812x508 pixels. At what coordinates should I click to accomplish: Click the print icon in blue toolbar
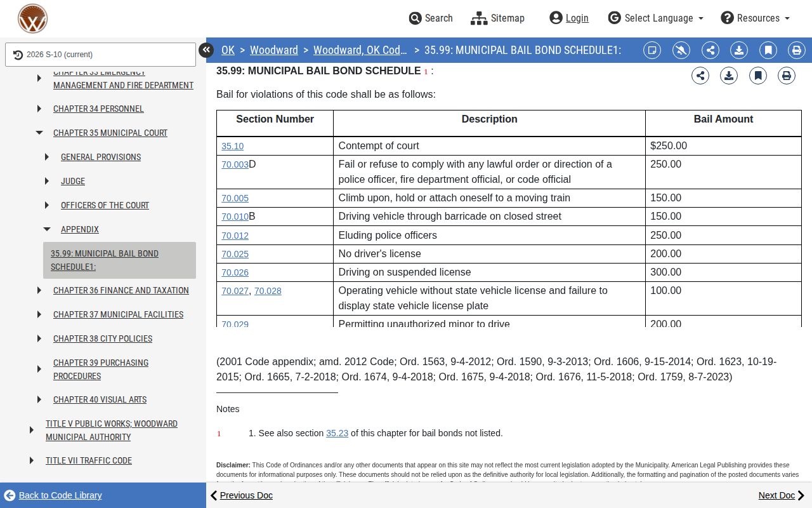coord(797,50)
